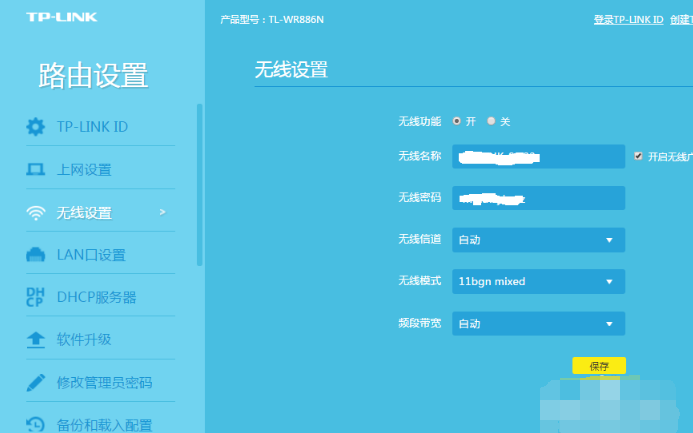693x433 pixels.
Task: Click the yellow 保存 button
Action: pos(599,366)
